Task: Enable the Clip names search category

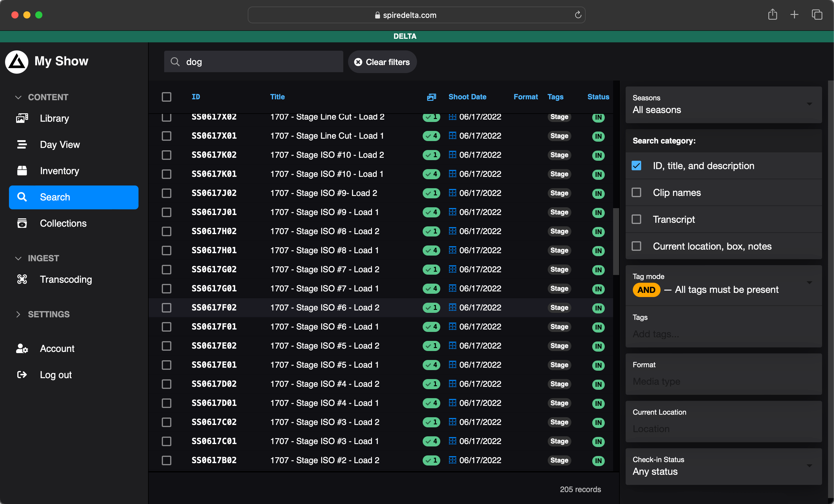Action: 636,192
